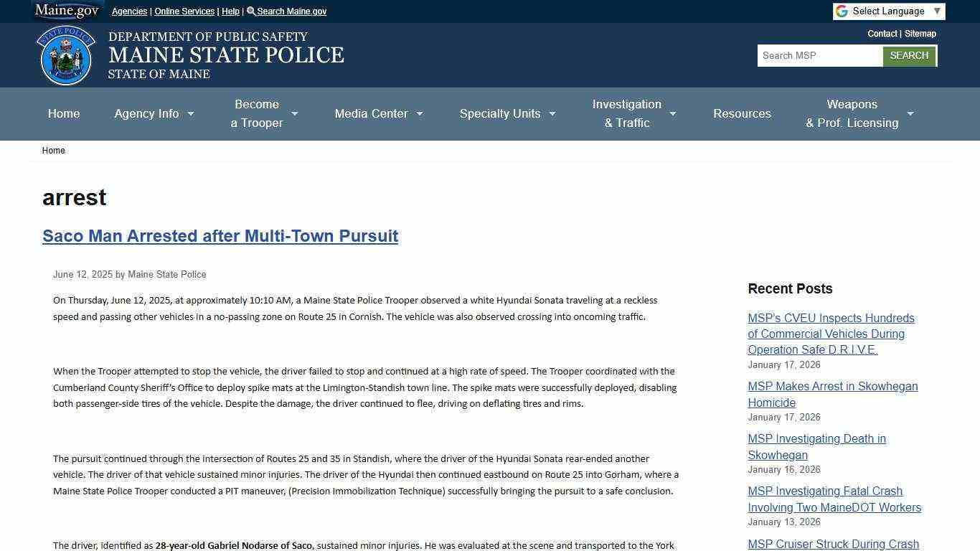Click the Home breadcrumb link
980x551 pixels.
53,151
